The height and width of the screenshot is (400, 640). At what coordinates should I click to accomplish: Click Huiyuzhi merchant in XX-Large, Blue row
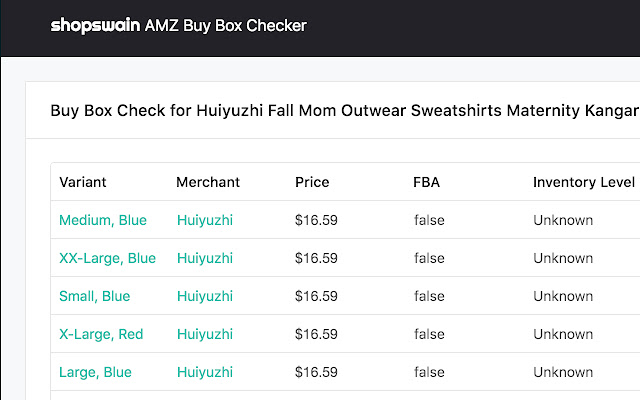coord(205,258)
